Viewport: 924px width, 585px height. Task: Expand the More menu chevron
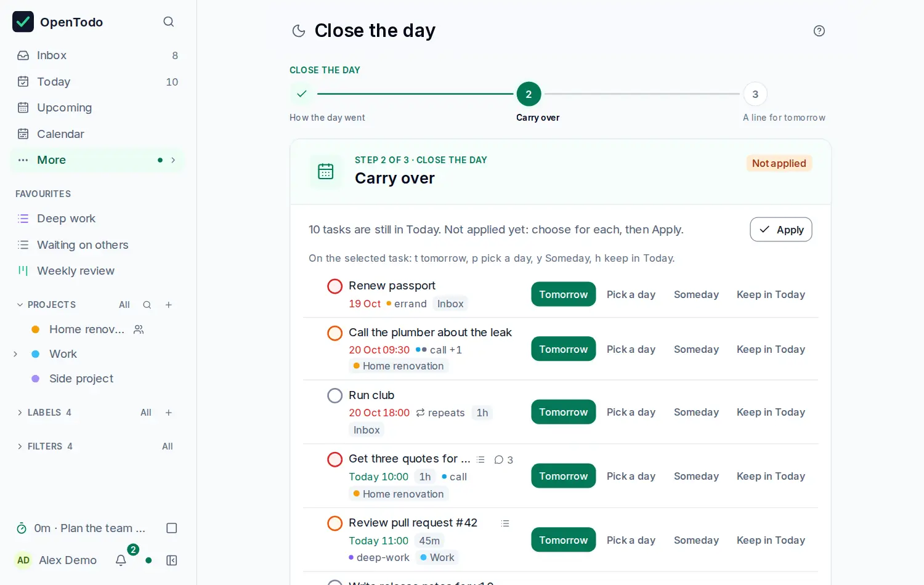point(173,160)
